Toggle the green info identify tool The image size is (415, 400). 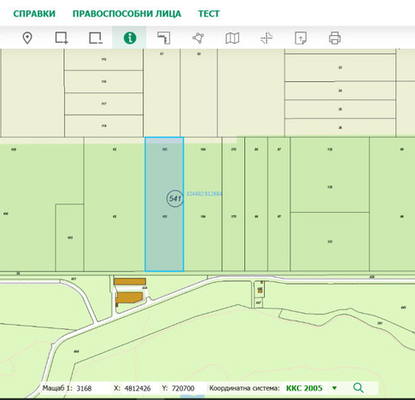click(x=130, y=38)
